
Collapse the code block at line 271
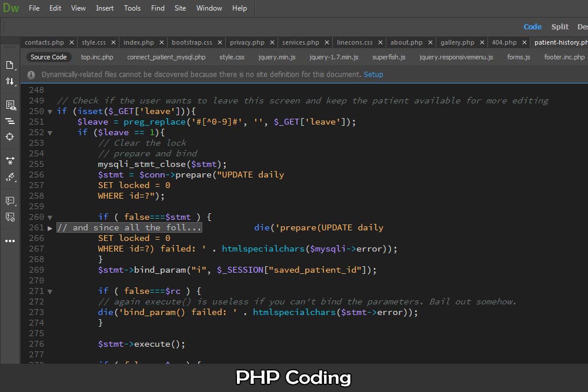(x=50, y=291)
